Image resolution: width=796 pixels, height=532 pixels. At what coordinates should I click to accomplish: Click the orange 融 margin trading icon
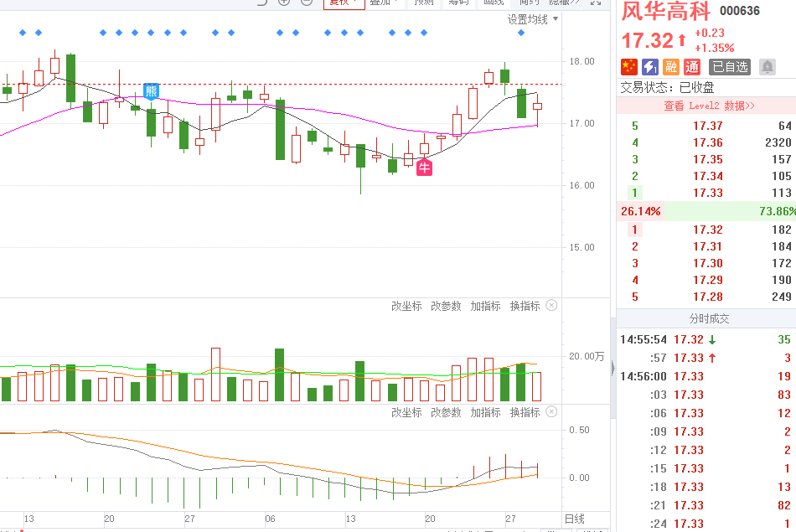click(x=670, y=67)
